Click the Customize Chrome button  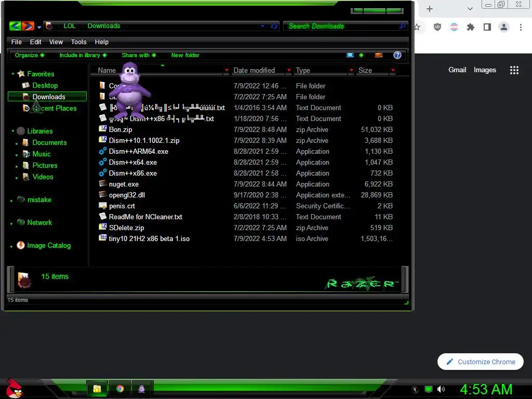click(x=480, y=362)
